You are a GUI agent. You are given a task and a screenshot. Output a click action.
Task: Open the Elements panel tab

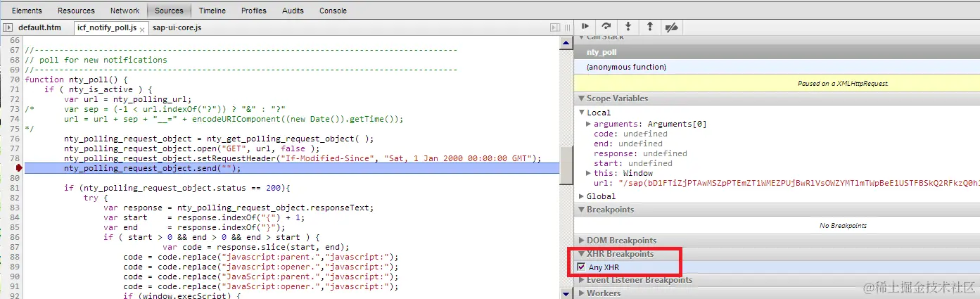pyautogui.click(x=27, y=11)
